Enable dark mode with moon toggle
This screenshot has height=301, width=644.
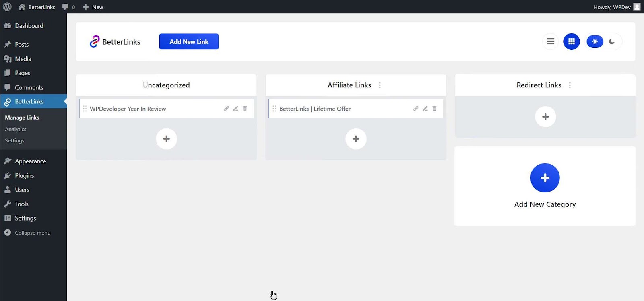[x=612, y=41]
